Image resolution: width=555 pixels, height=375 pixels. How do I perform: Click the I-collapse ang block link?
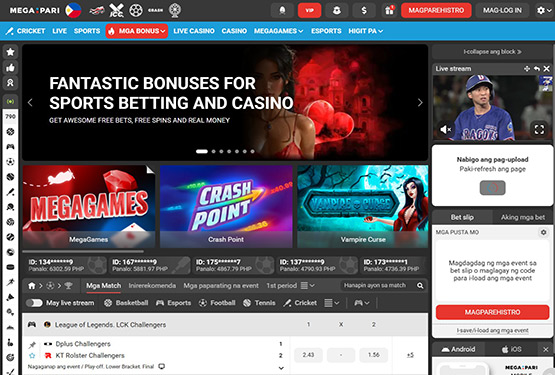pyautogui.click(x=492, y=52)
